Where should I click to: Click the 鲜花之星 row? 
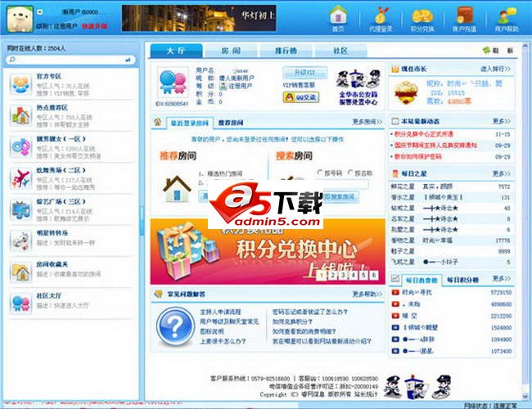[451, 187]
